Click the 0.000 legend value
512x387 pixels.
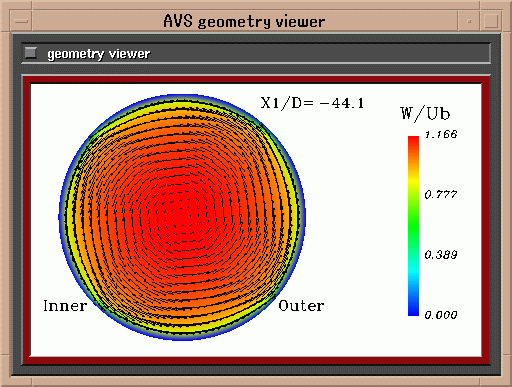(441, 315)
